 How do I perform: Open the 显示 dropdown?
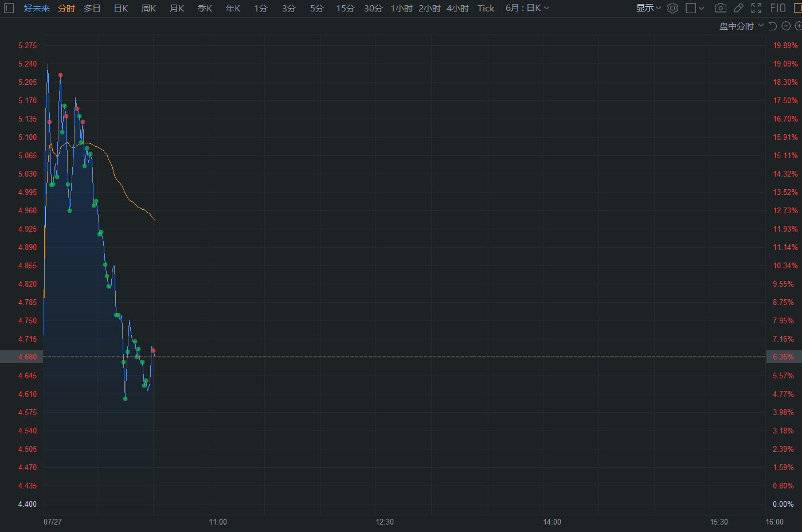point(648,8)
